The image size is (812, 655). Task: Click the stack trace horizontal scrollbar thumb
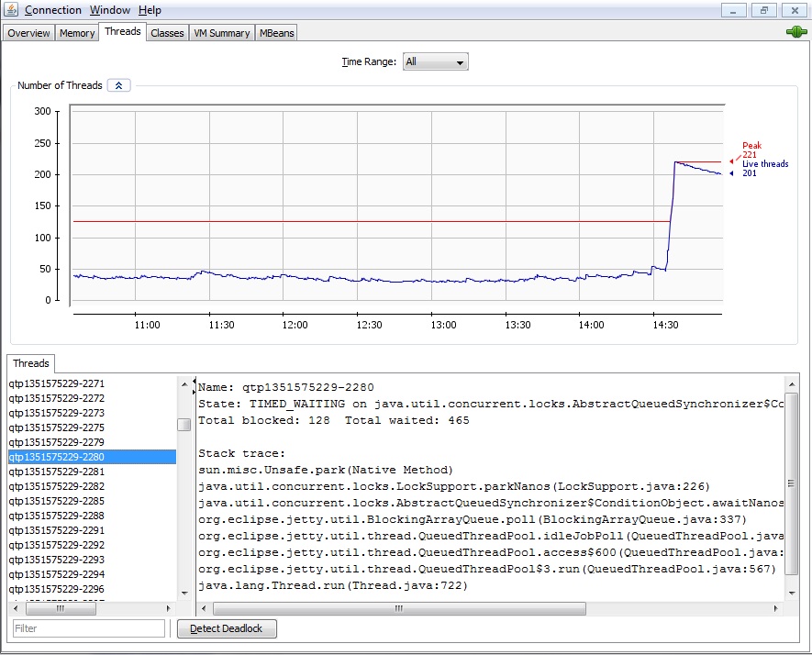(x=399, y=608)
